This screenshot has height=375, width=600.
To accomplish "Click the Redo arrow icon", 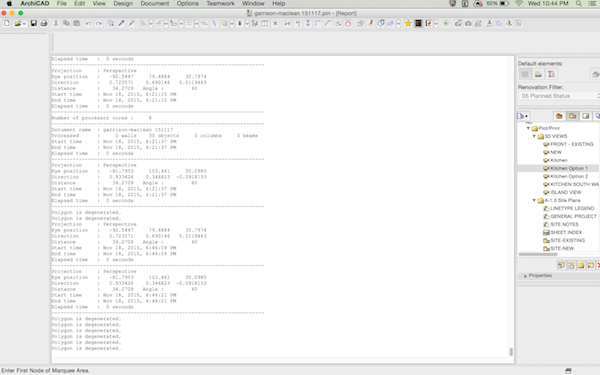I will [99, 24].
